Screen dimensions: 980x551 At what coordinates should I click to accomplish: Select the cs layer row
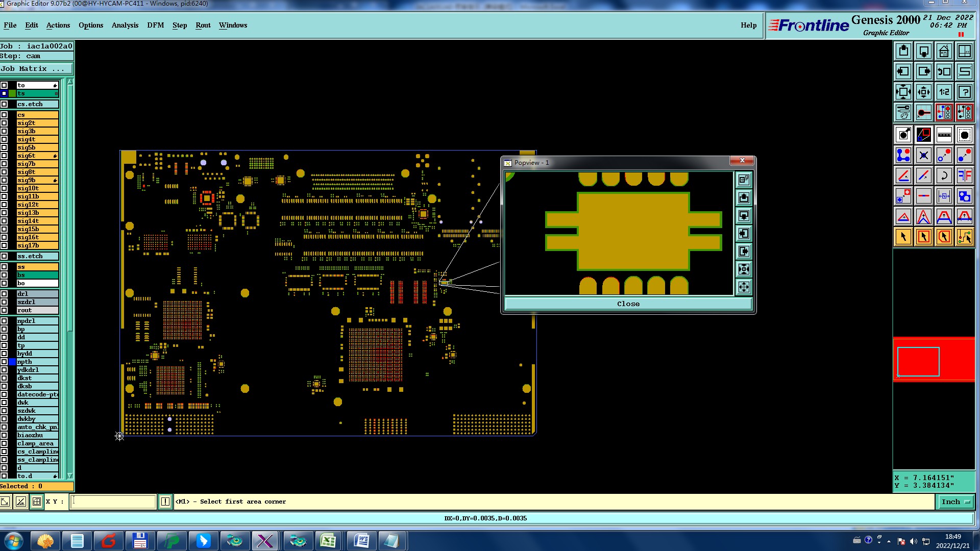click(38, 115)
